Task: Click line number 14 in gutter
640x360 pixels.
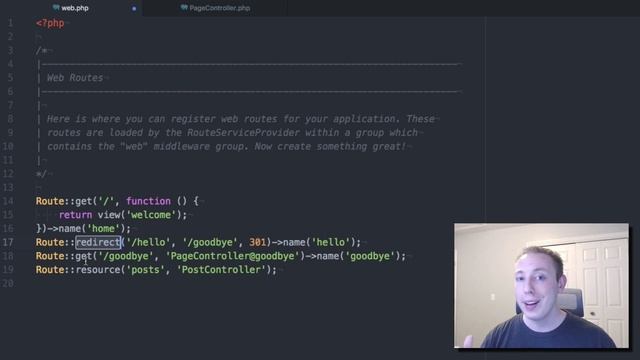Action: [8, 201]
